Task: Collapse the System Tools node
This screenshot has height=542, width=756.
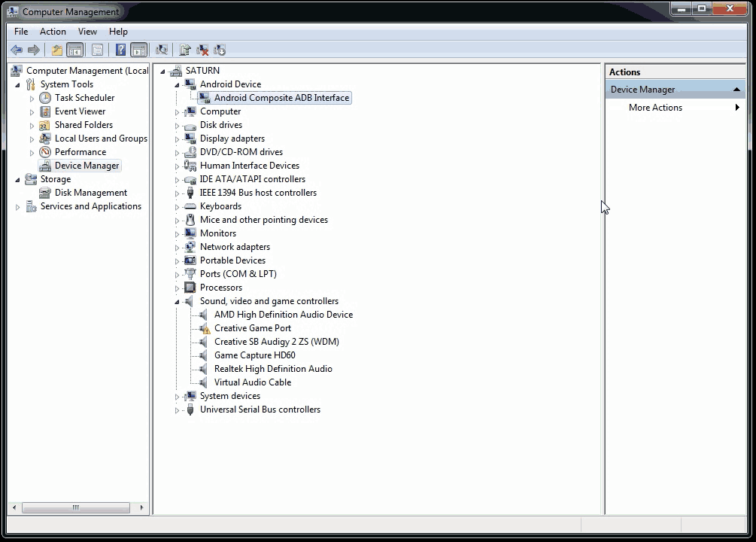Action: (x=17, y=85)
